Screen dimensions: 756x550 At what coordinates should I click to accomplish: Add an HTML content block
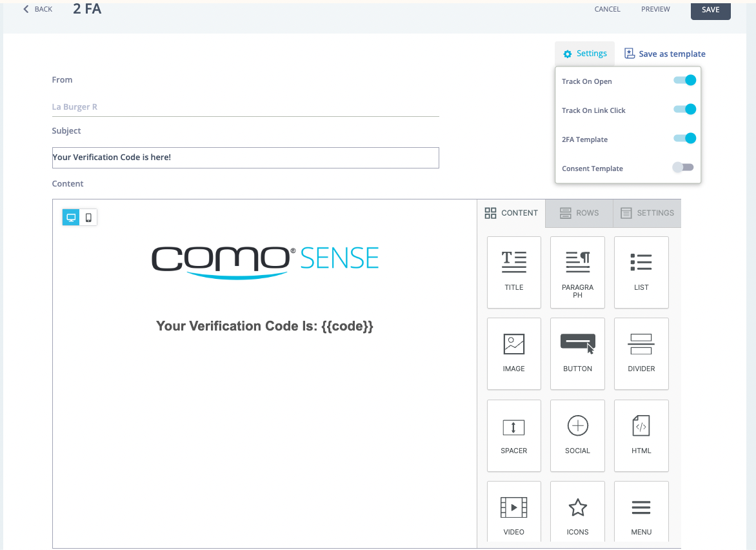(641, 436)
